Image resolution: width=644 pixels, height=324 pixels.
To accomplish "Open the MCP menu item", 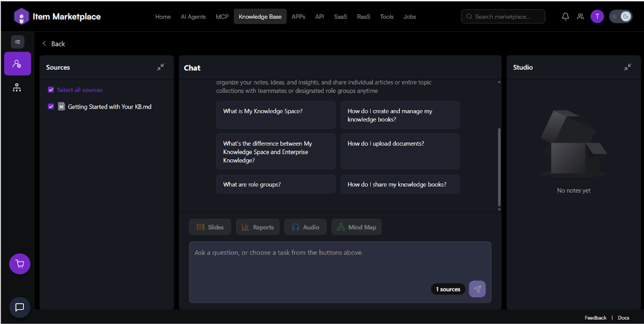I will pos(222,17).
